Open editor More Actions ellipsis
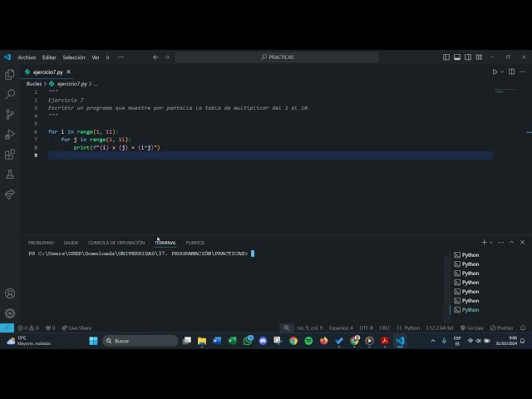 tap(523, 72)
